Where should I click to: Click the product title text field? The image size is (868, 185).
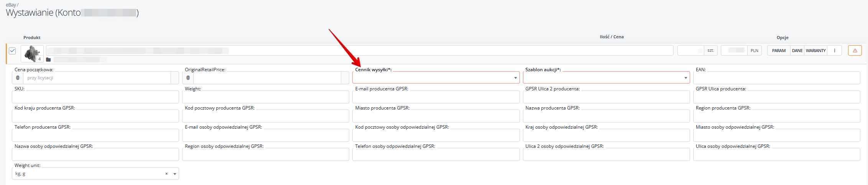point(359,51)
